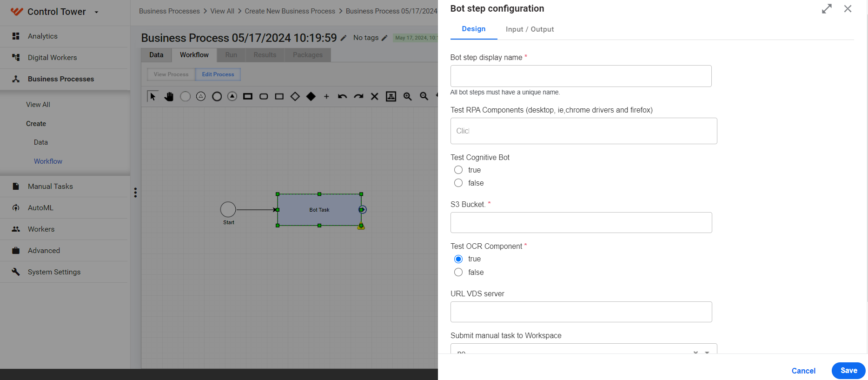The height and width of the screenshot is (380, 868).
Task: Select the hand pan tool
Action: click(169, 96)
